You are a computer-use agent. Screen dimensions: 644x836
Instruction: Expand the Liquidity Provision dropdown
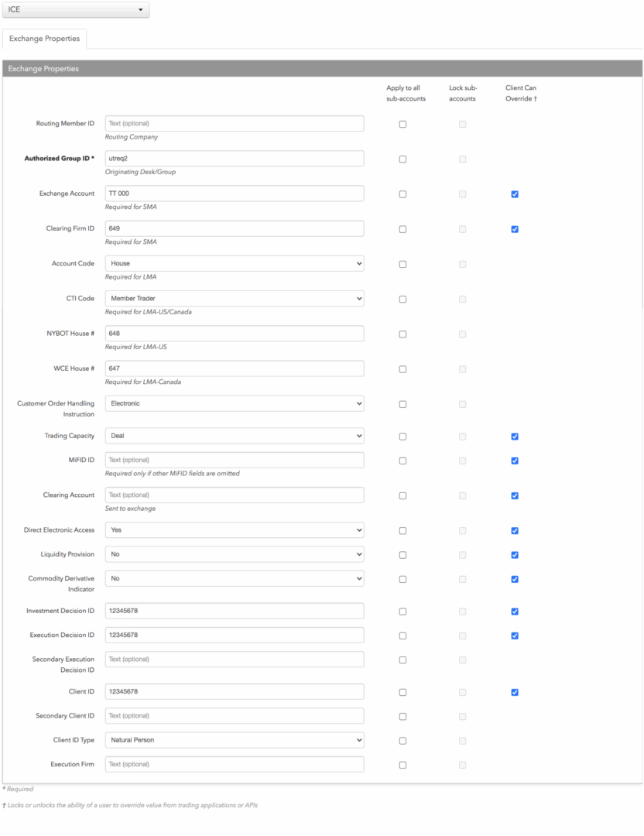coord(235,554)
